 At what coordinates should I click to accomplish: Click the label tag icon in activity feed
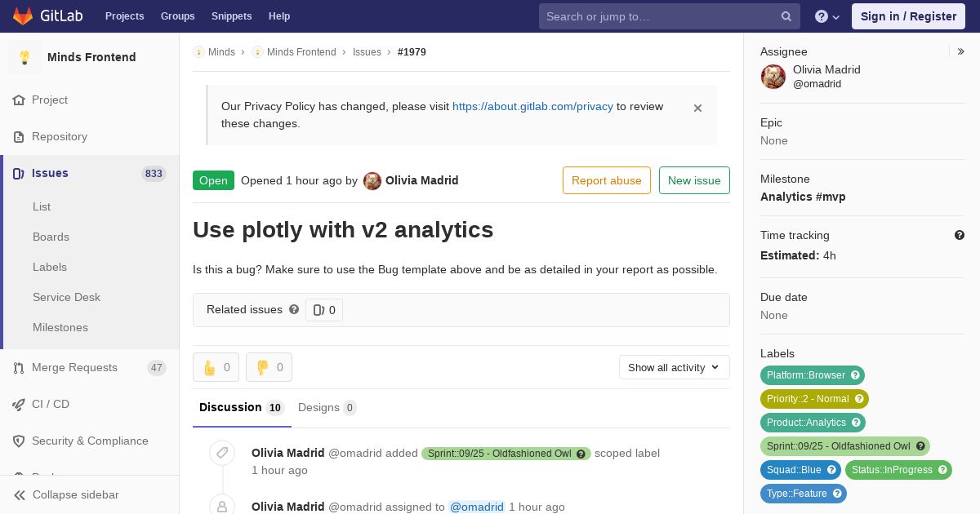pos(222,453)
